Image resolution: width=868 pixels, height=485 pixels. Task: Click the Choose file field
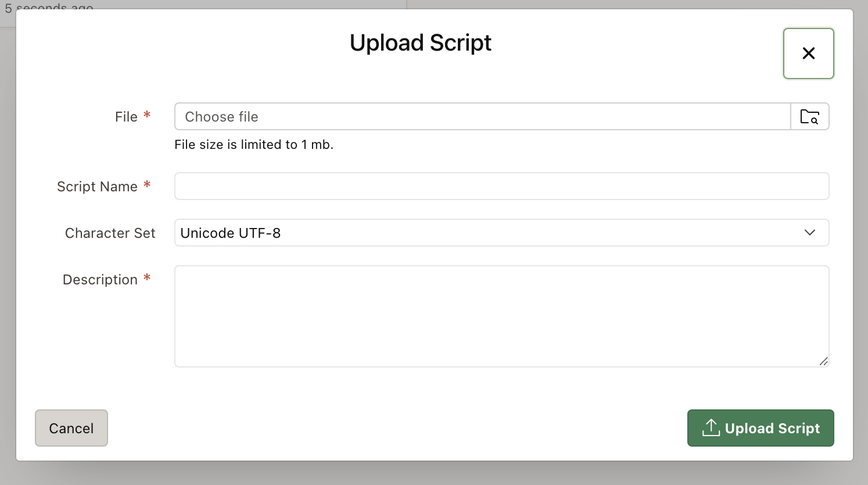482,117
